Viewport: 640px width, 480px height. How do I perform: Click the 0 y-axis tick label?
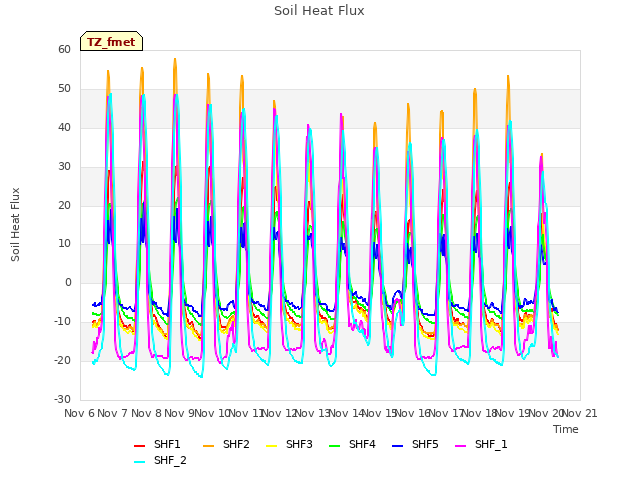[68, 282]
